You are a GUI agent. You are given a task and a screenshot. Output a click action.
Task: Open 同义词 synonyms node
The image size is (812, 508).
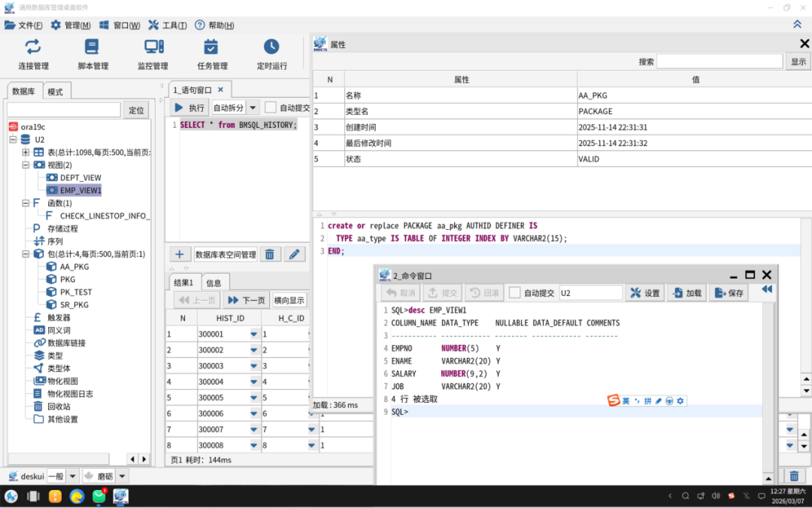(59, 331)
